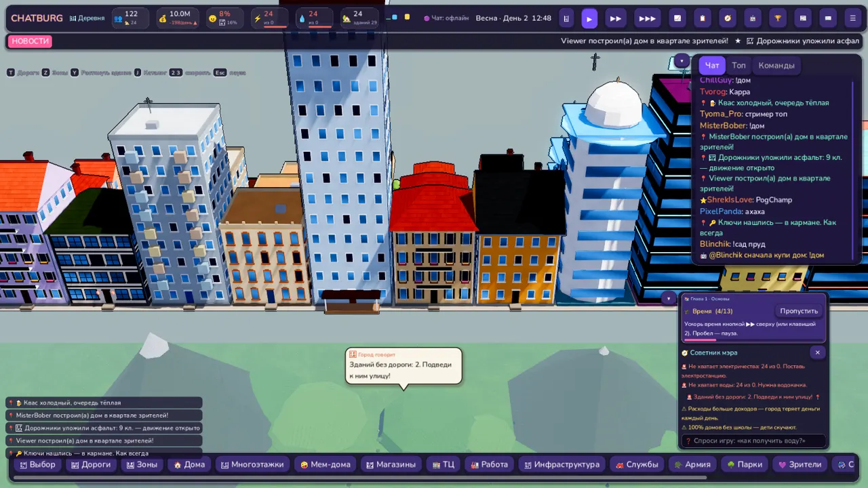Open the hamburger main menu

tap(853, 18)
